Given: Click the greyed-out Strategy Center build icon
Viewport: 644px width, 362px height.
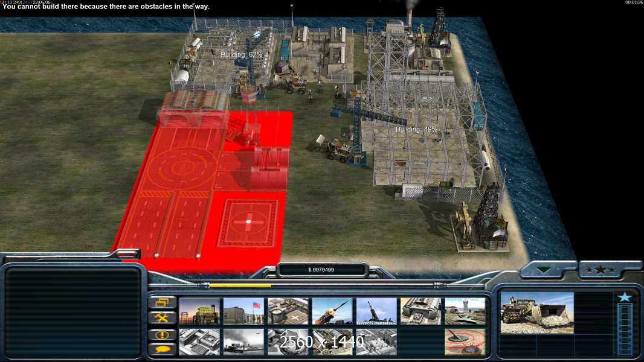Looking at the screenshot, I should point(199,341).
